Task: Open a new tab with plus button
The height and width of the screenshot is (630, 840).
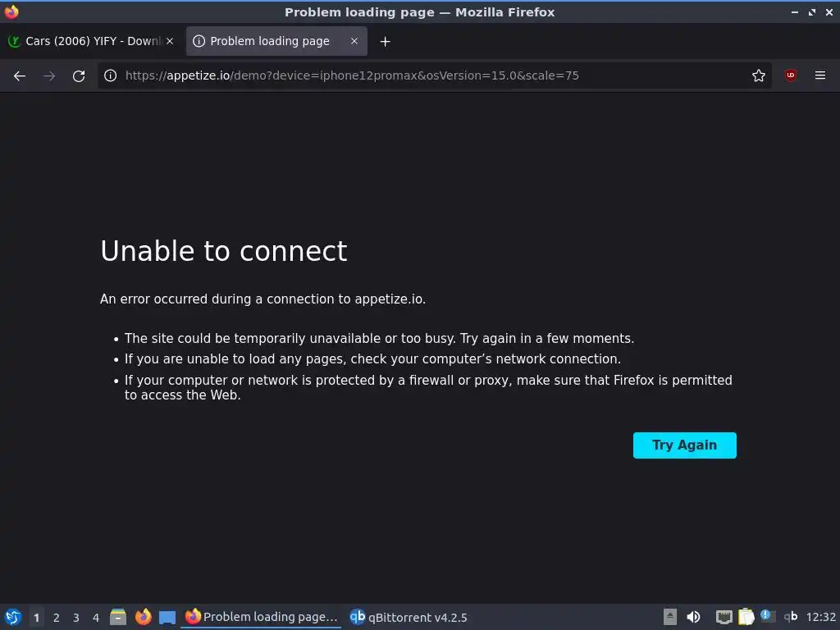Action: coord(386,41)
